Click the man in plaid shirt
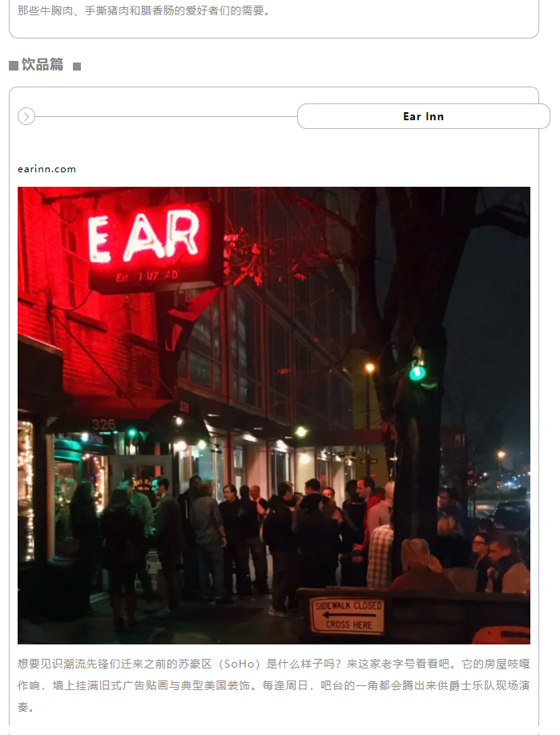The width and height of the screenshot is (560, 735). (x=380, y=555)
